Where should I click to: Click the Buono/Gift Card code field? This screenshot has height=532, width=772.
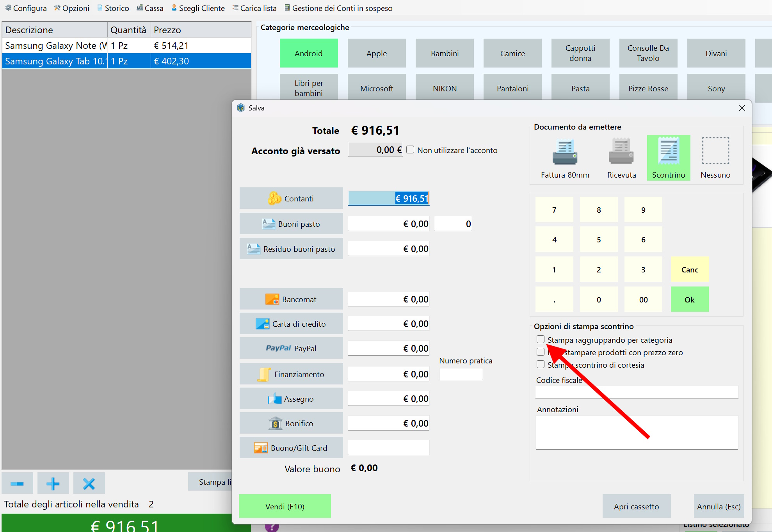pos(389,448)
